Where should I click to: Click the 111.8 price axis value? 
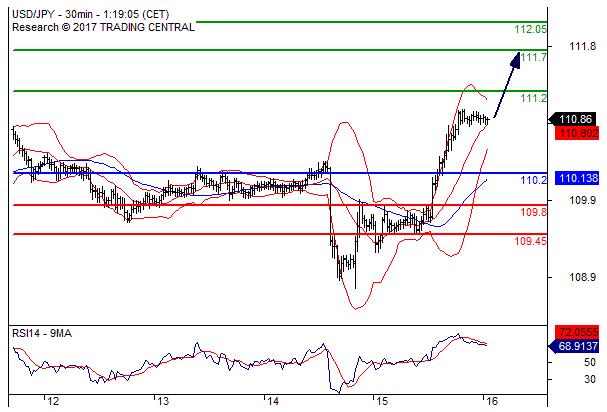[x=583, y=46]
